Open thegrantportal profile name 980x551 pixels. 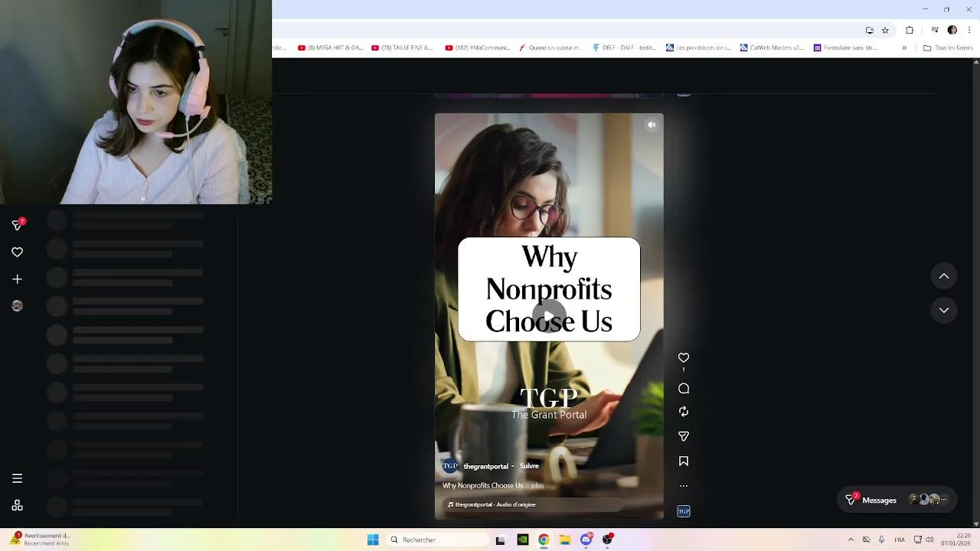[x=485, y=466]
